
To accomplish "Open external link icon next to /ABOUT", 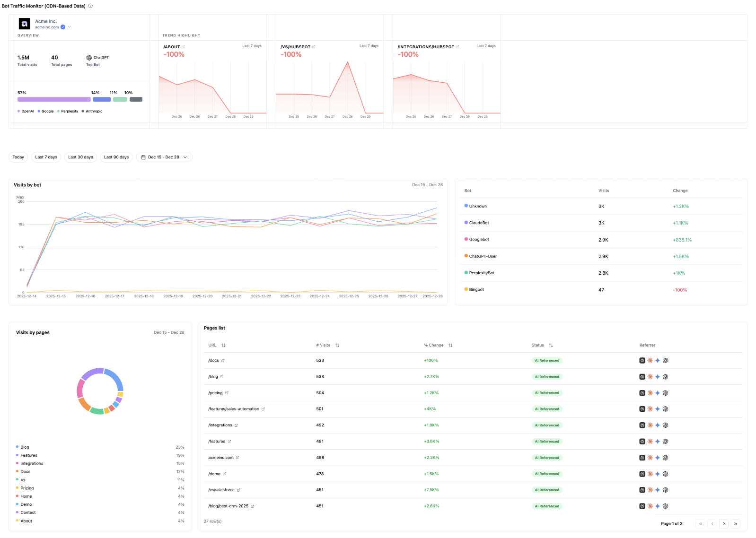I will coord(184,47).
